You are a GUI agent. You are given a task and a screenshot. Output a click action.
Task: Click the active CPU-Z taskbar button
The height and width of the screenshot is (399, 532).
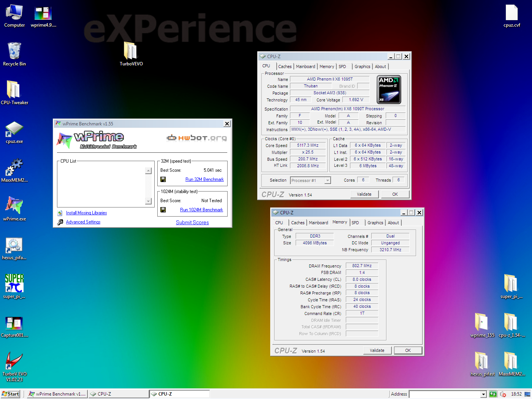(x=179, y=394)
